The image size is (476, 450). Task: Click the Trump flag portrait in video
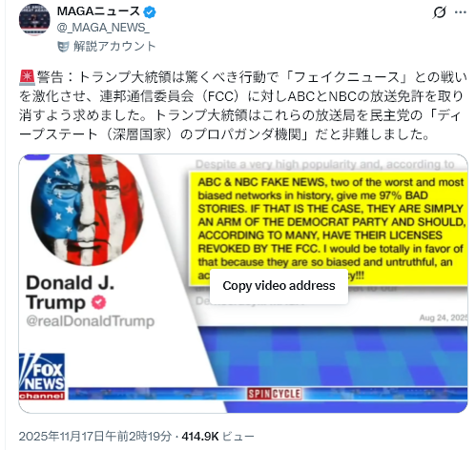[88, 210]
